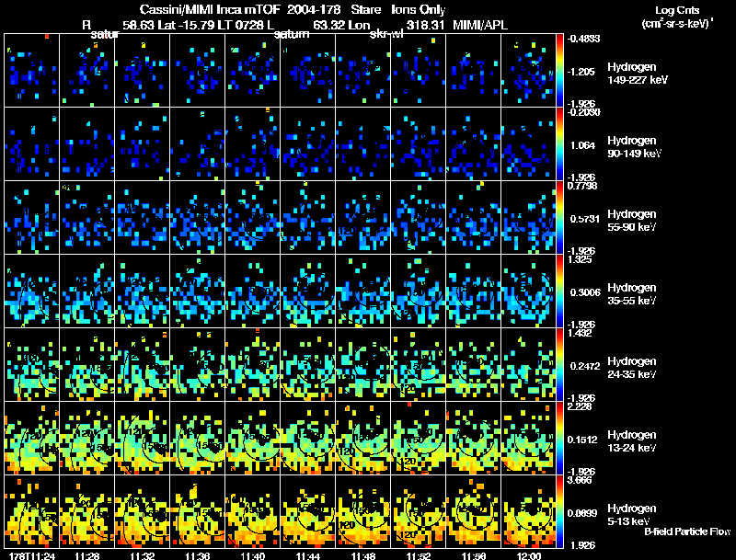Click the Hydrogen 5-13 keV label
736x560 pixels.
coord(632,514)
